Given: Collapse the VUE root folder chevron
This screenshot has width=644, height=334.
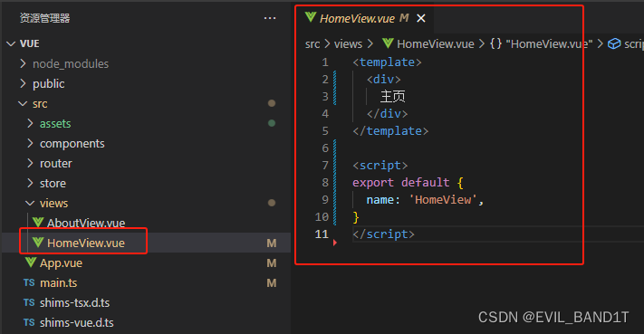Looking at the screenshot, I should click(11, 43).
